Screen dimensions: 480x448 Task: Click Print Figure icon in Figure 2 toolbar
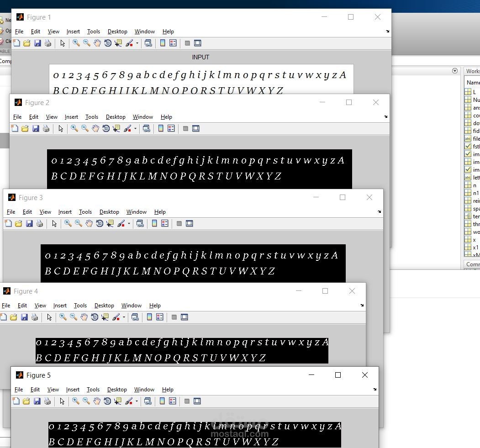coord(46,129)
